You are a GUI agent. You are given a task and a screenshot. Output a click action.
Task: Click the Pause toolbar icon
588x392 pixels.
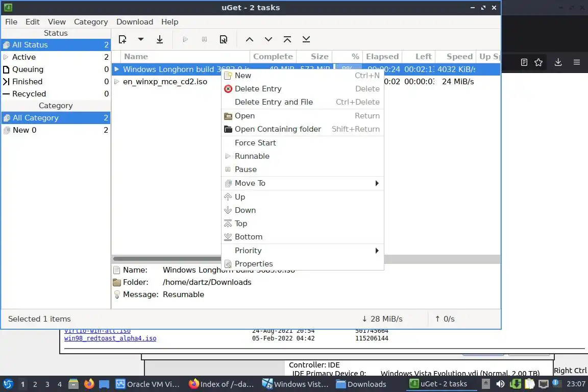pos(204,39)
